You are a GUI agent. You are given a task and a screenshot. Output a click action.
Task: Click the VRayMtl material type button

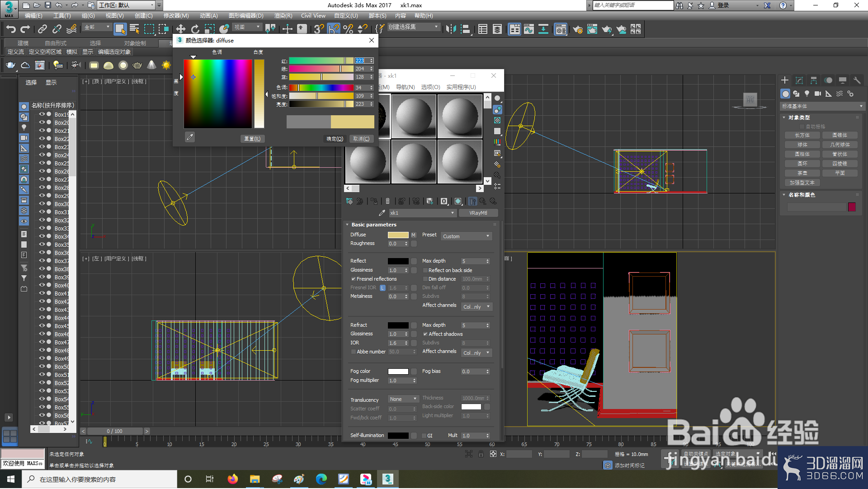coord(478,213)
